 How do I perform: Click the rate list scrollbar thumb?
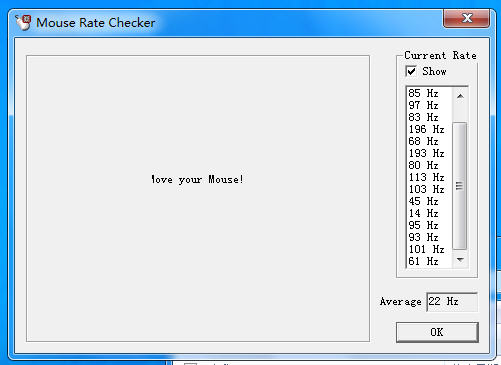460,186
